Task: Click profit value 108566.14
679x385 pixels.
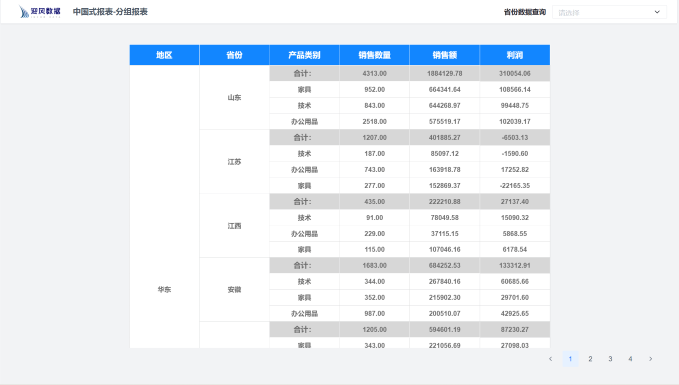Action: [515, 90]
